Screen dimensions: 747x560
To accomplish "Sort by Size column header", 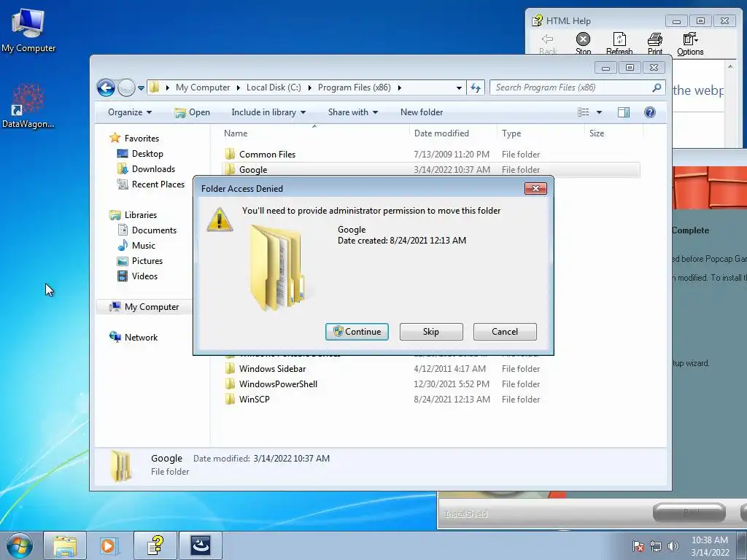I will pyautogui.click(x=614, y=133).
